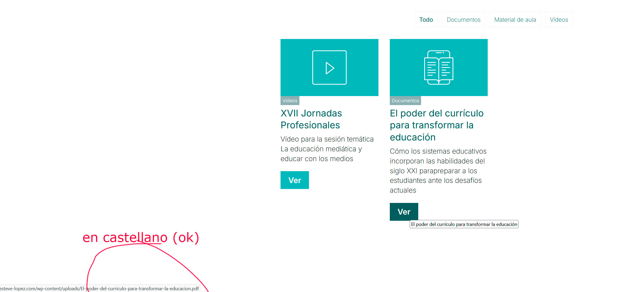Click the Documentos category label on card
Image resolution: width=644 pixels, height=292 pixels.
click(x=405, y=101)
